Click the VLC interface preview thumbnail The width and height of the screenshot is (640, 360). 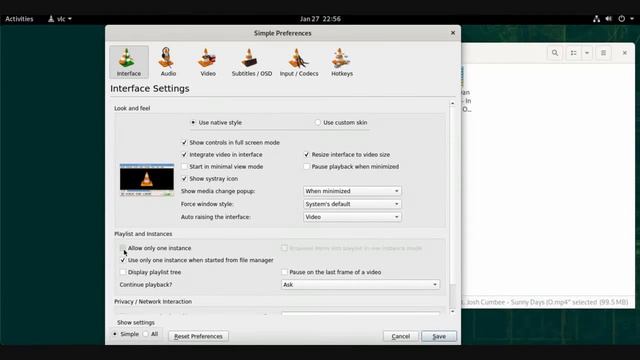(x=147, y=180)
